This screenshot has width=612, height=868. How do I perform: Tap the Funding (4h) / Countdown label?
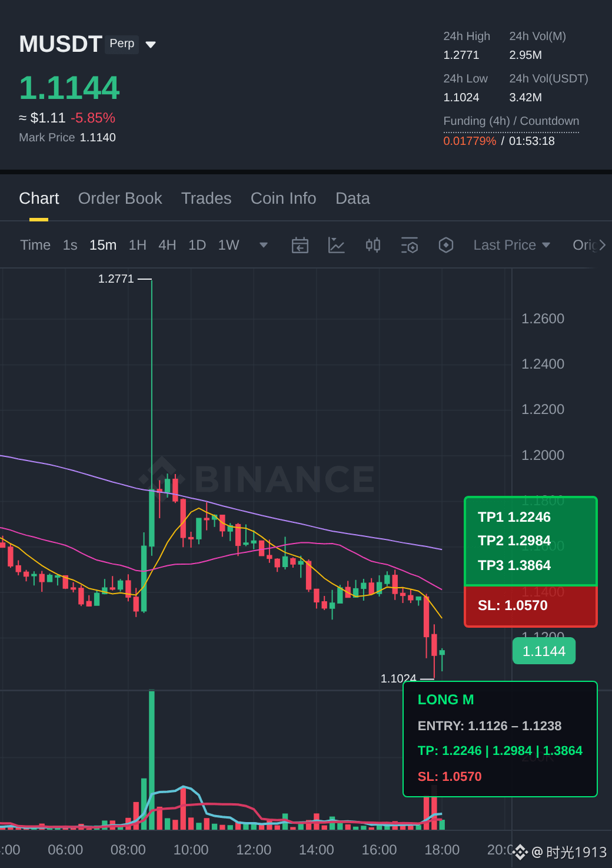point(511,121)
